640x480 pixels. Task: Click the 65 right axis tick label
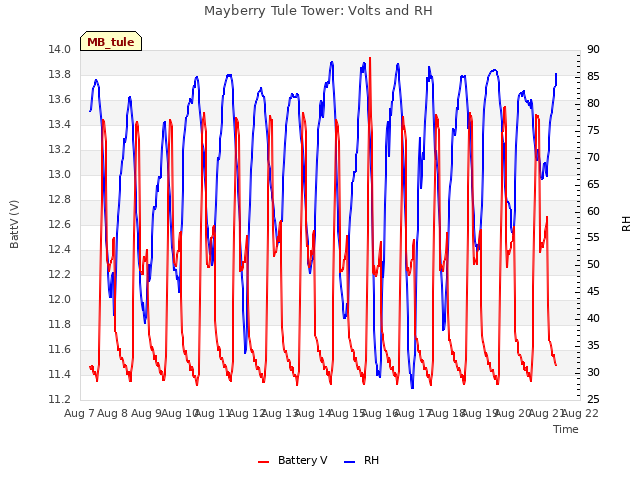(x=593, y=184)
